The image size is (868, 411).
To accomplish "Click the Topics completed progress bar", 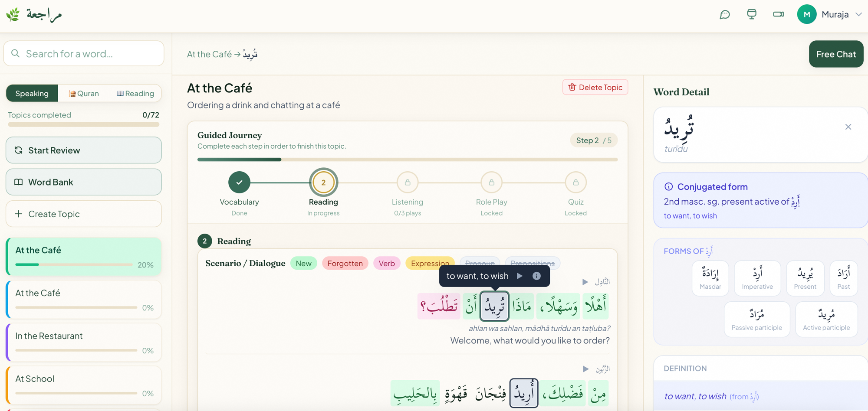I will (x=84, y=124).
